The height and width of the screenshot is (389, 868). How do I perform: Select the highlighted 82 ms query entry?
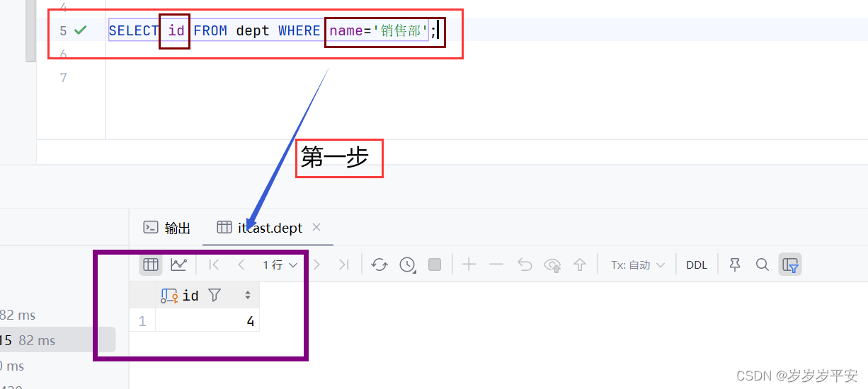pyautogui.click(x=57, y=340)
